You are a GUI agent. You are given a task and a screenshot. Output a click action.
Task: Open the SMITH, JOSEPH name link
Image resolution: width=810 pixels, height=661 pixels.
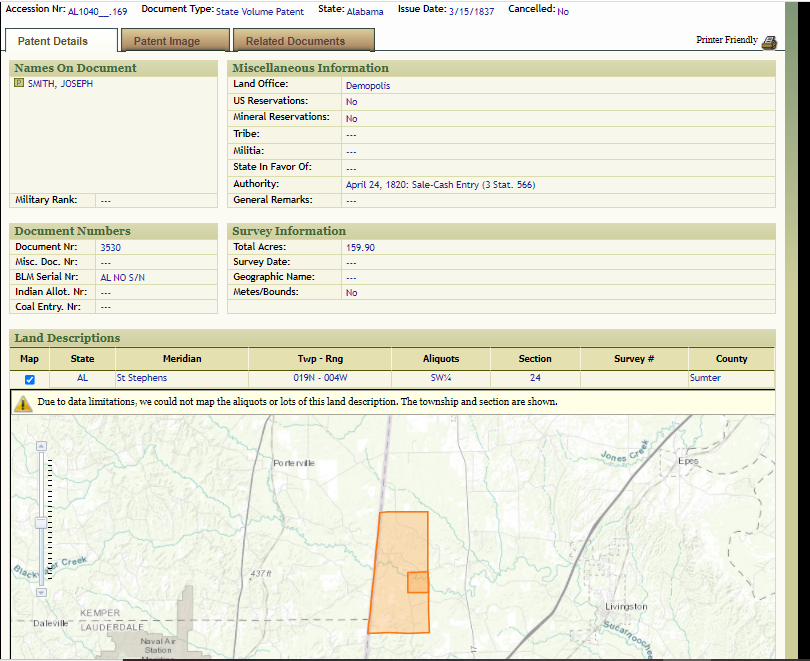pos(60,84)
